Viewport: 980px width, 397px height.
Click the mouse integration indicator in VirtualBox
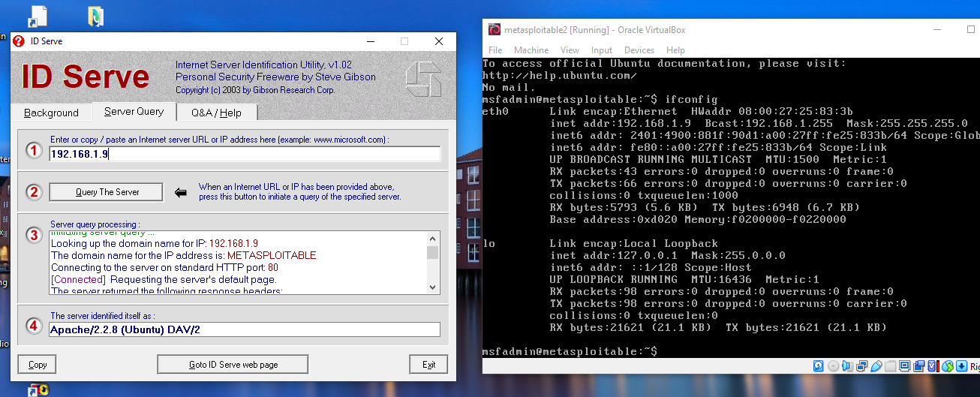[948, 366]
